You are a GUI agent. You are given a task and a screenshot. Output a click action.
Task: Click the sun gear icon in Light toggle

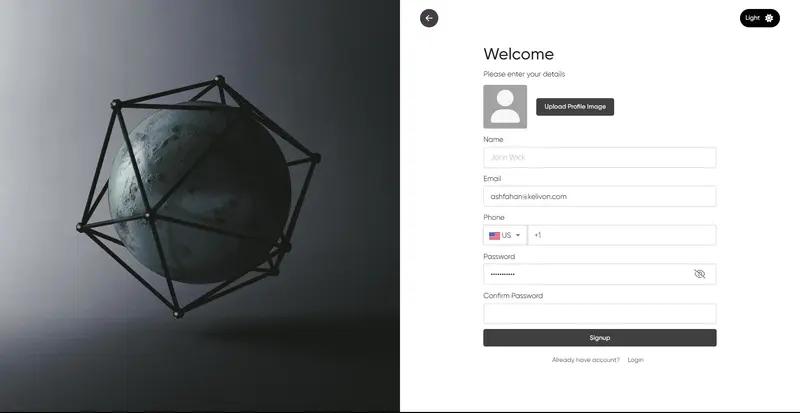pos(769,18)
